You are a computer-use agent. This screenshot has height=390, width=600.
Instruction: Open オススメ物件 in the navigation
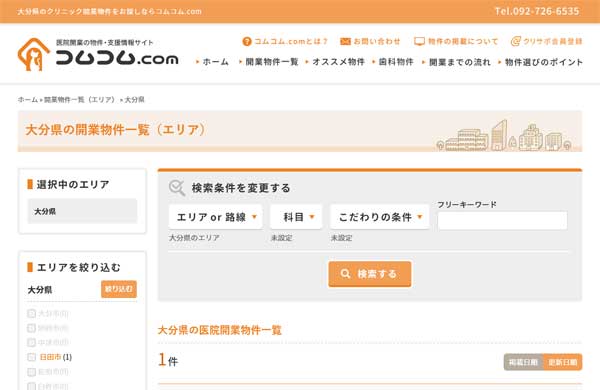point(338,62)
